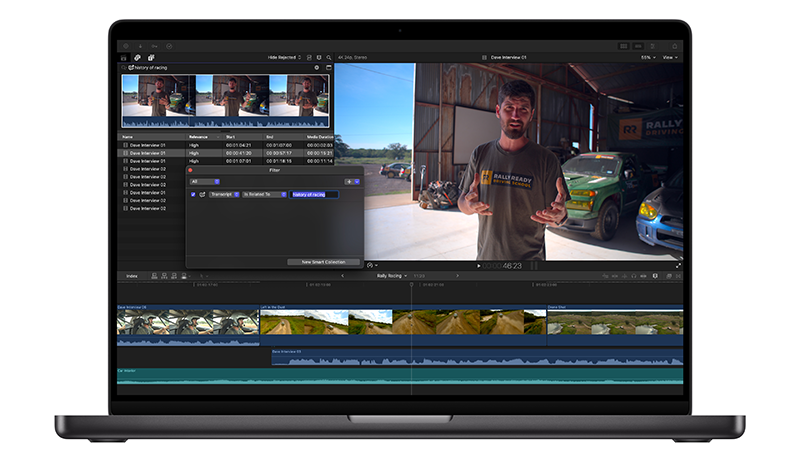Screen dimensions: 800x462
Task: Open the Hide Rejected filter dropdown
Action: [x=285, y=57]
